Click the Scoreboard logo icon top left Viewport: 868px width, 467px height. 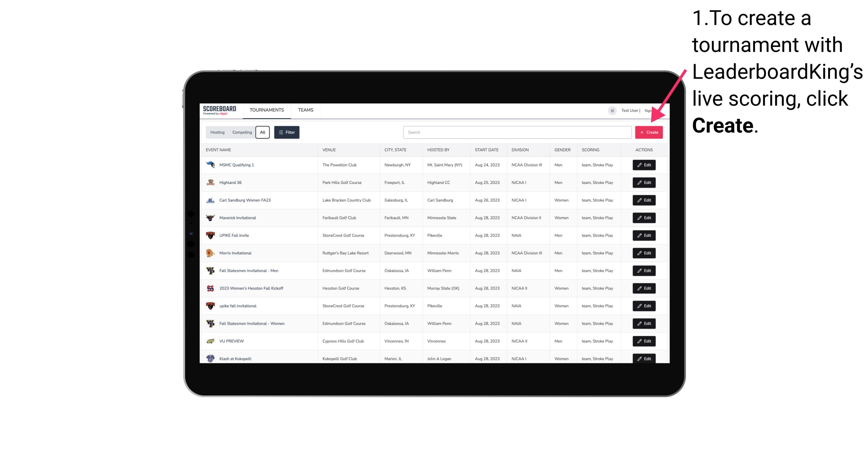pyautogui.click(x=221, y=110)
